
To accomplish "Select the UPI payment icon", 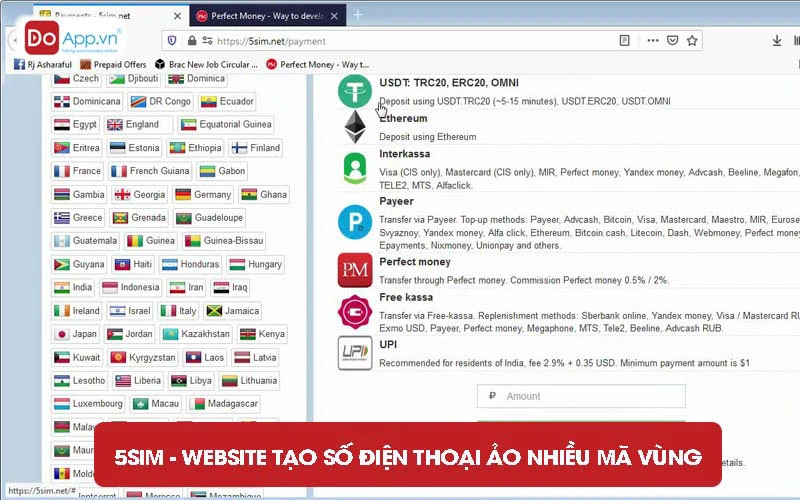I will [x=355, y=353].
